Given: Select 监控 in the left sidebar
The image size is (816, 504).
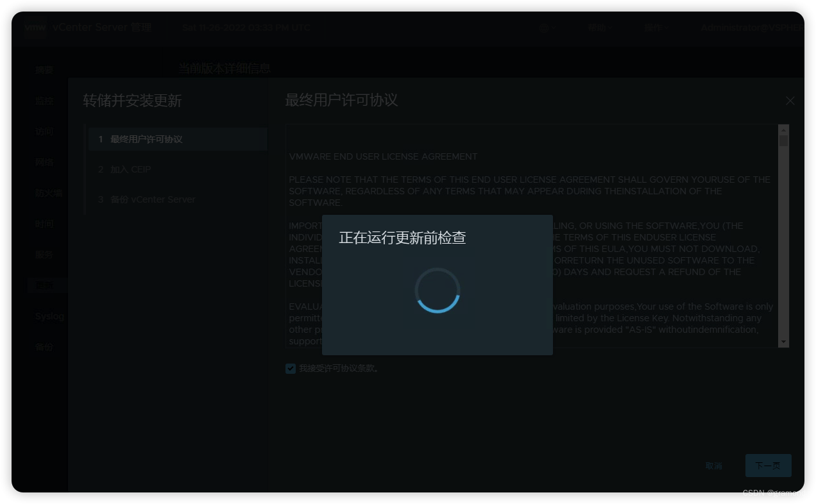Looking at the screenshot, I should (44, 101).
